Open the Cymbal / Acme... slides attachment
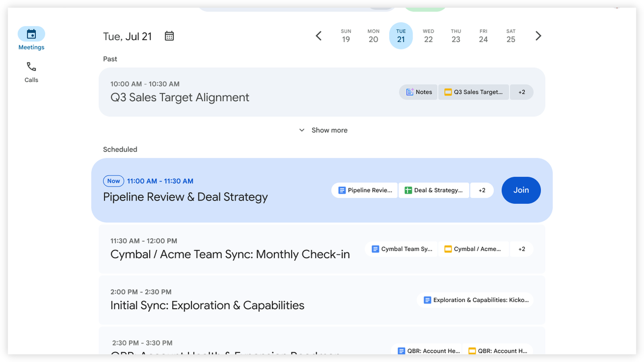The image size is (644, 362). click(474, 249)
